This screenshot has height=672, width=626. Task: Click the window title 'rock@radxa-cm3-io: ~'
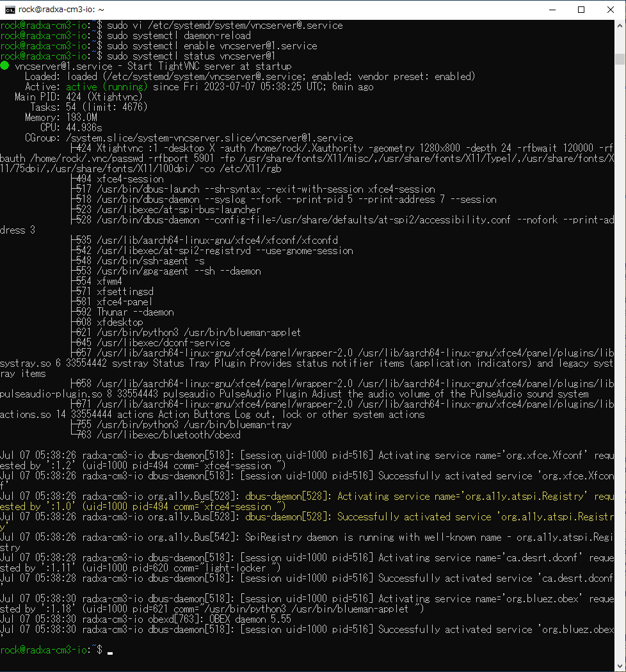61,10
